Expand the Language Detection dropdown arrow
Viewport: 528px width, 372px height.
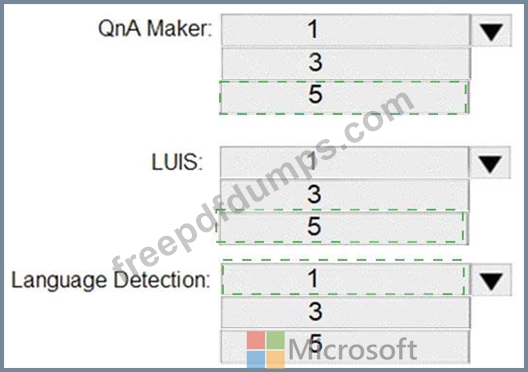(491, 280)
